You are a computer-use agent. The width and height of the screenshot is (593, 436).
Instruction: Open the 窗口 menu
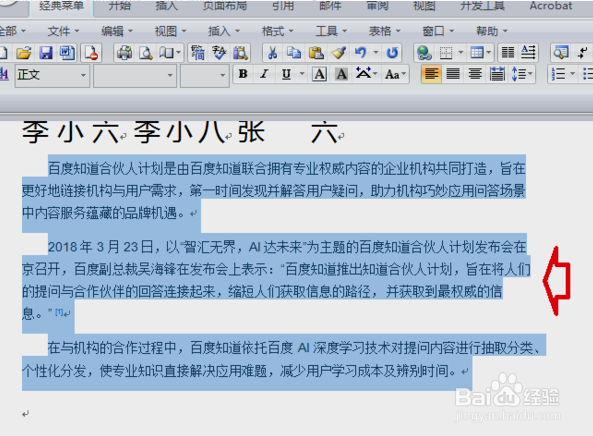coord(438,31)
